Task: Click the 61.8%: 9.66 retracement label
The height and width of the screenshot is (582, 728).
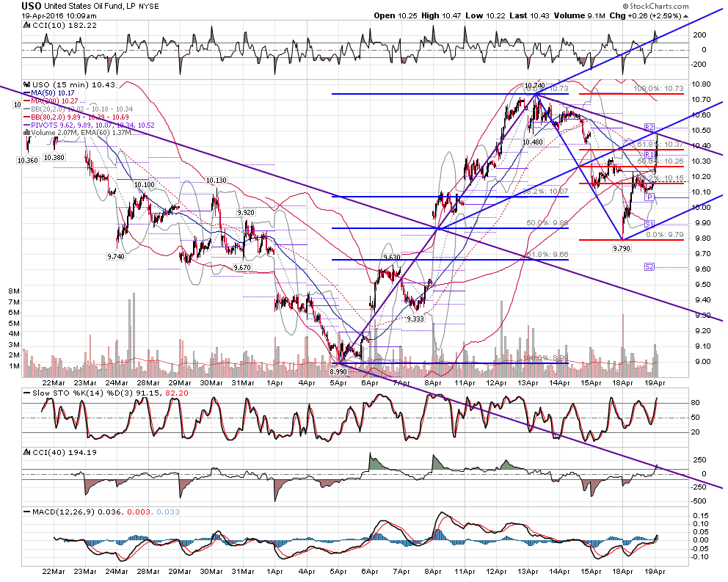Action: click(547, 255)
